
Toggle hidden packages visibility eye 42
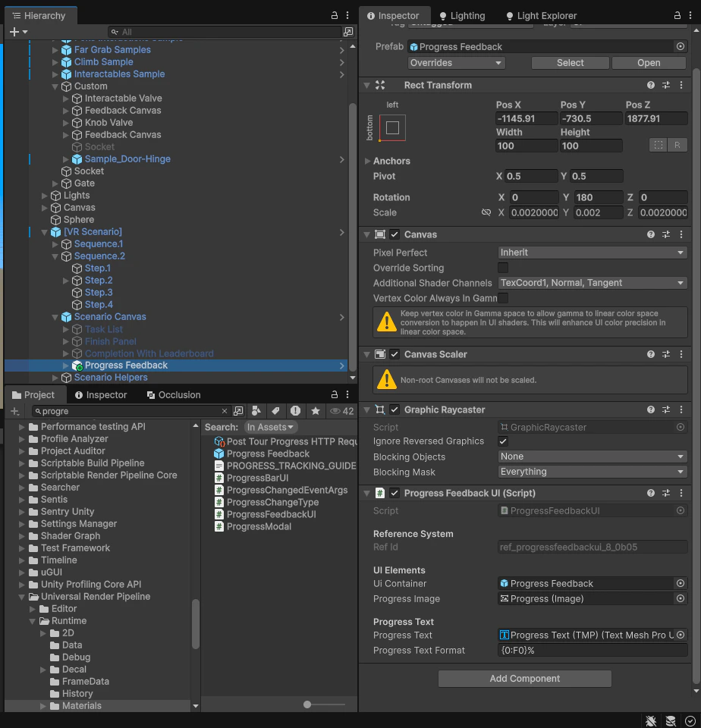click(x=342, y=411)
